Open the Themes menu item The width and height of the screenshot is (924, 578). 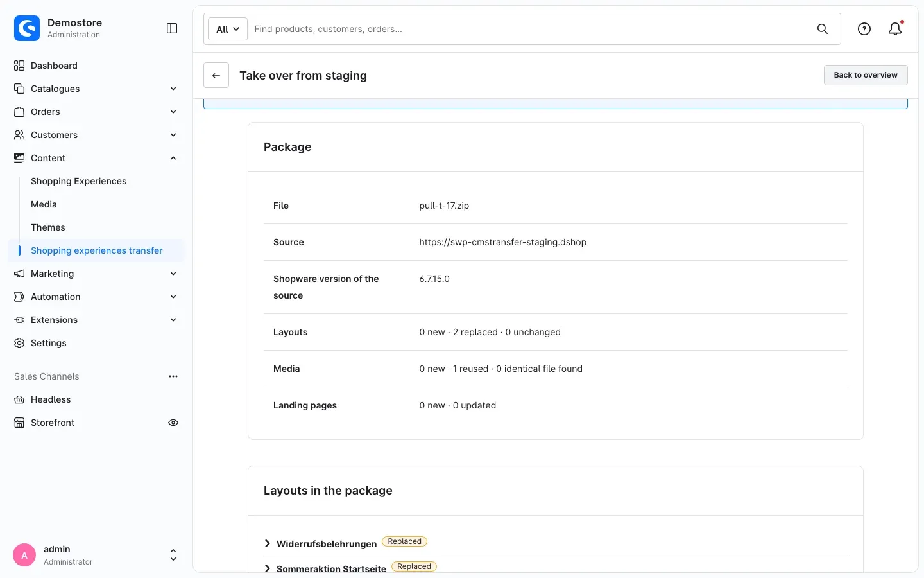48,227
